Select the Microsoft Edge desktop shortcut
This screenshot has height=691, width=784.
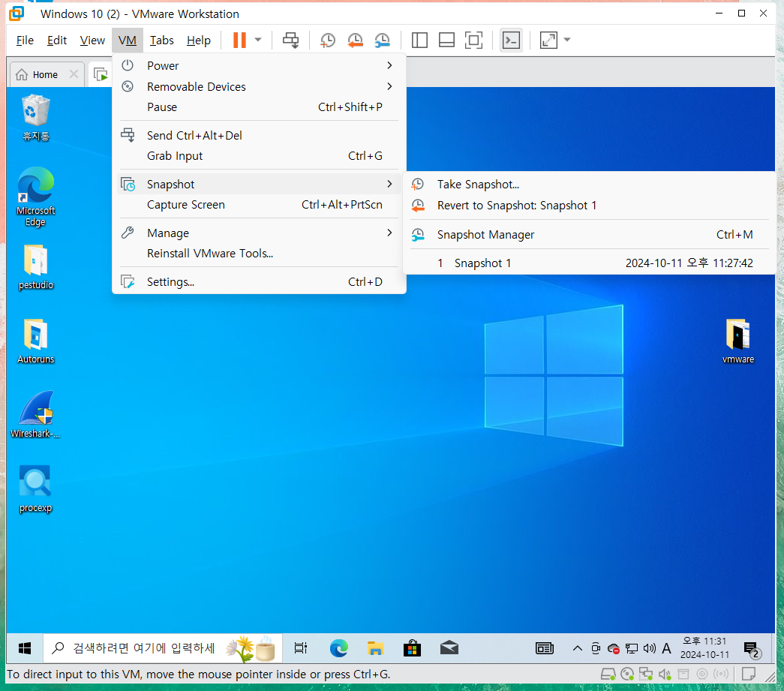click(35, 197)
